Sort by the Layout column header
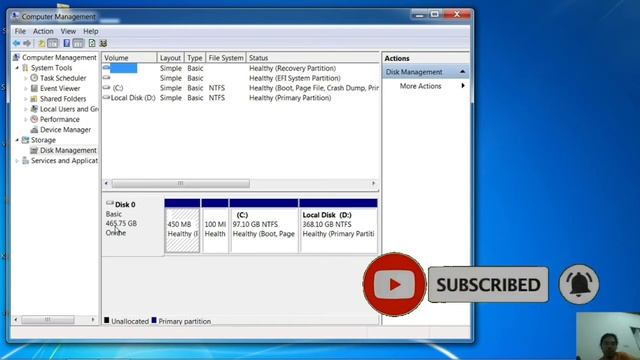Screen dimensions: 640x360 [171, 58]
